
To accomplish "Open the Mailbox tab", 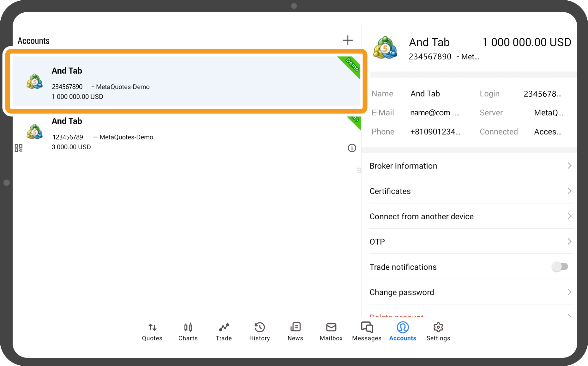I will (331, 332).
